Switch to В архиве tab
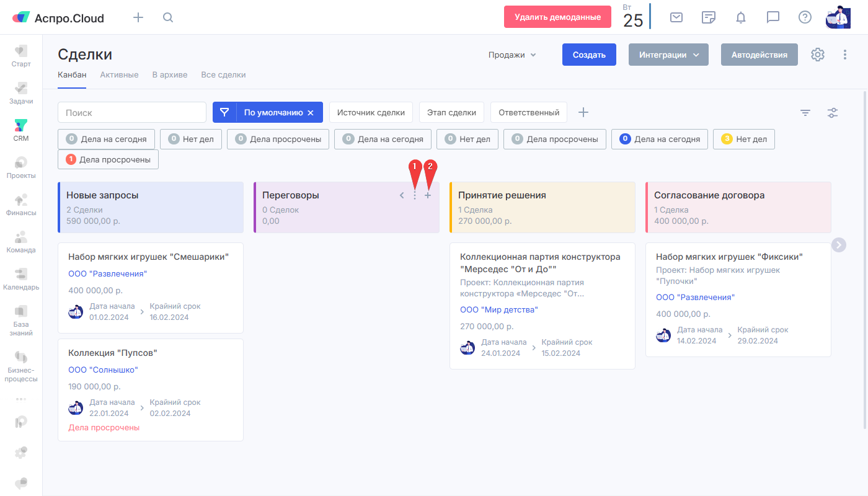 click(170, 74)
